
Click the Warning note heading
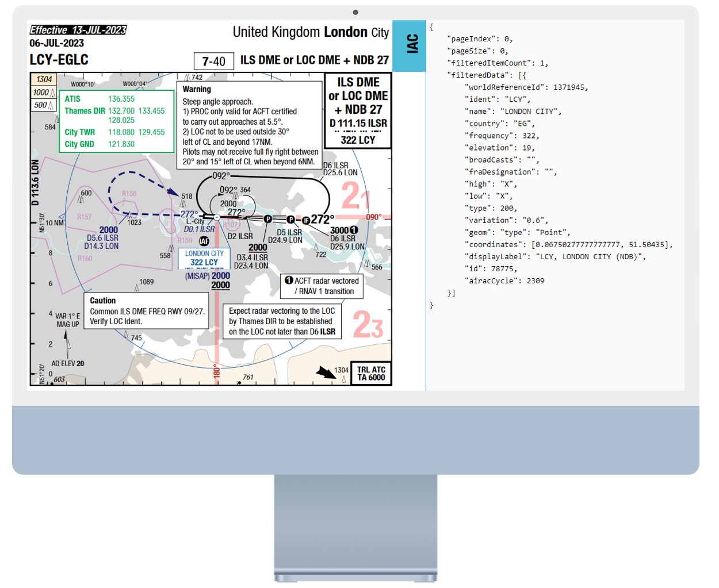click(x=197, y=89)
